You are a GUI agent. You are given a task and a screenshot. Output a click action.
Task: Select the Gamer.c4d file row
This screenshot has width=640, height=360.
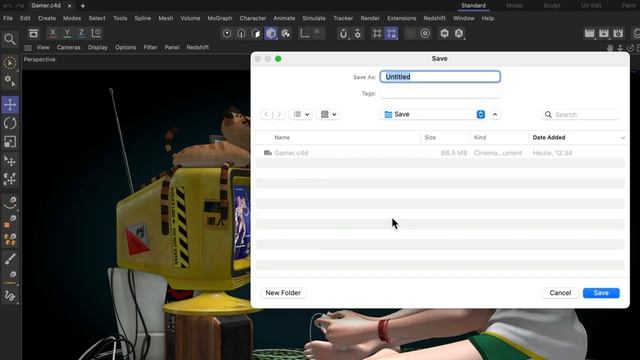click(440, 153)
